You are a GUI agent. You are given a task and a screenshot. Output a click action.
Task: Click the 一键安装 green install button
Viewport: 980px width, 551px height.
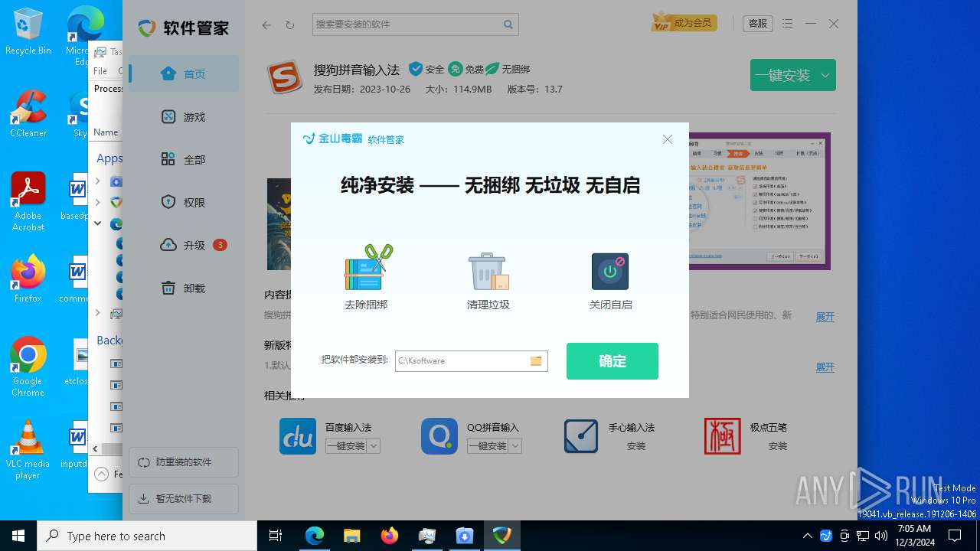[782, 75]
